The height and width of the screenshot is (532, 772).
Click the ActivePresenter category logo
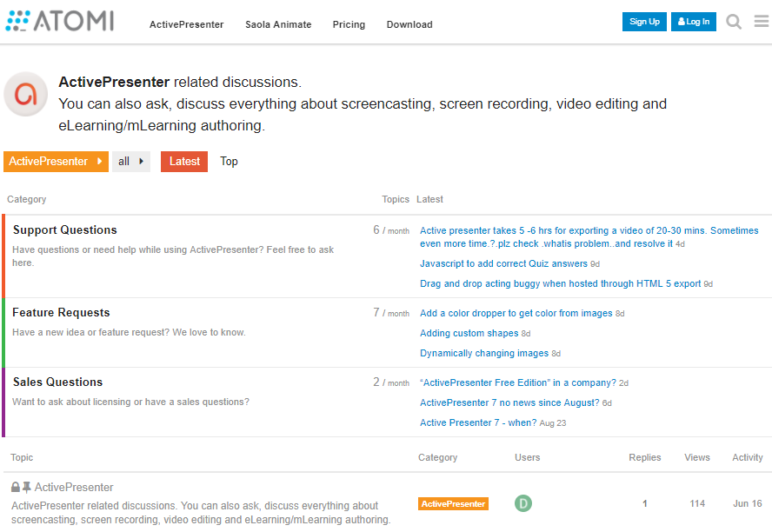[x=25, y=94]
